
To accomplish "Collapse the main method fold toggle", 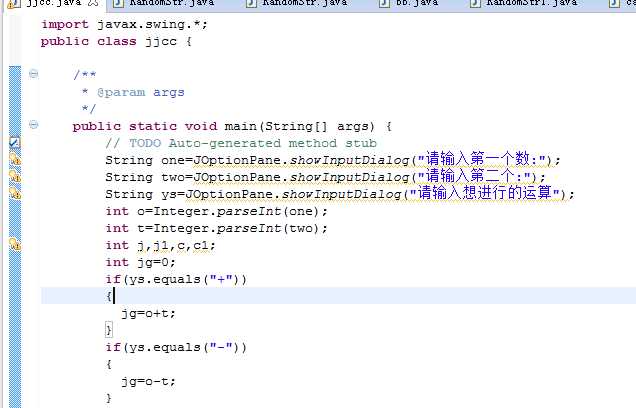I will point(34,125).
